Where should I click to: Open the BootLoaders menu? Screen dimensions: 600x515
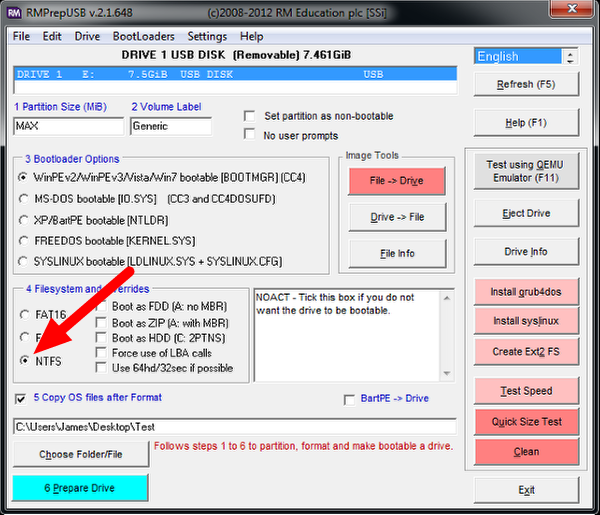point(143,36)
